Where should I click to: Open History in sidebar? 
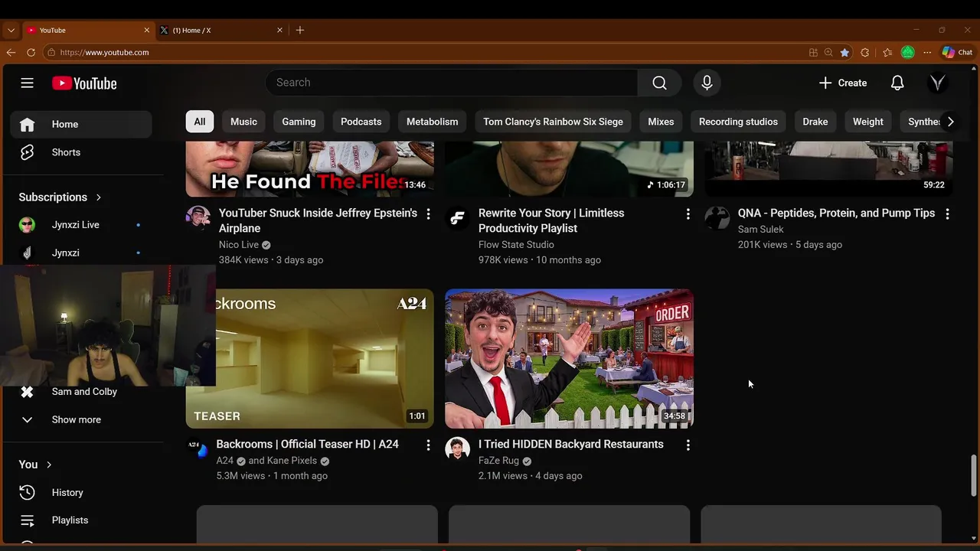(81, 493)
